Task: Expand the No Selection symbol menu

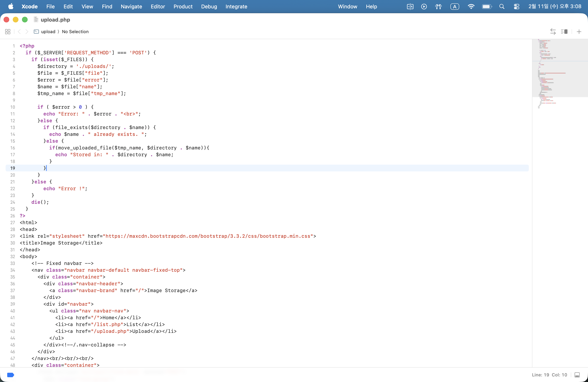Action: [75, 32]
